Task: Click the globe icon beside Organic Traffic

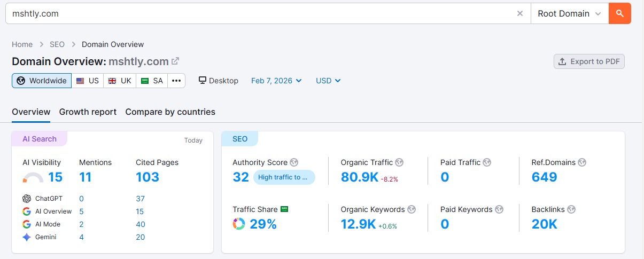Action: 399,162
